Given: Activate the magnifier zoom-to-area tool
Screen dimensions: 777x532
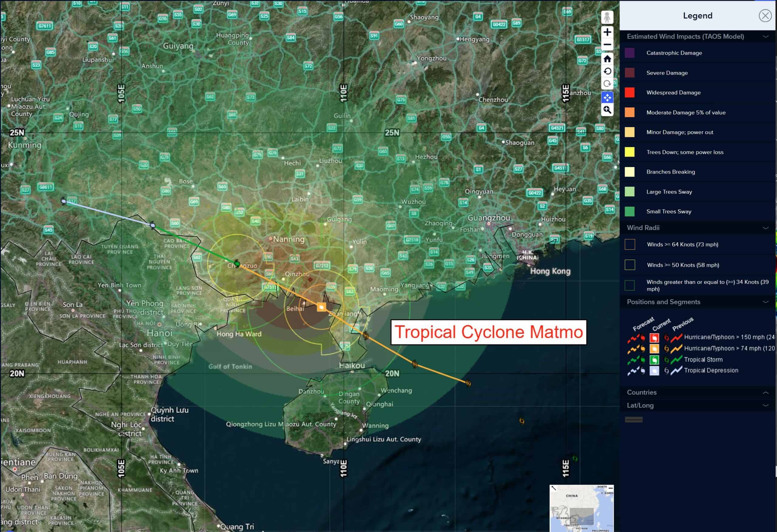Looking at the screenshot, I should click(x=607, y=110).
